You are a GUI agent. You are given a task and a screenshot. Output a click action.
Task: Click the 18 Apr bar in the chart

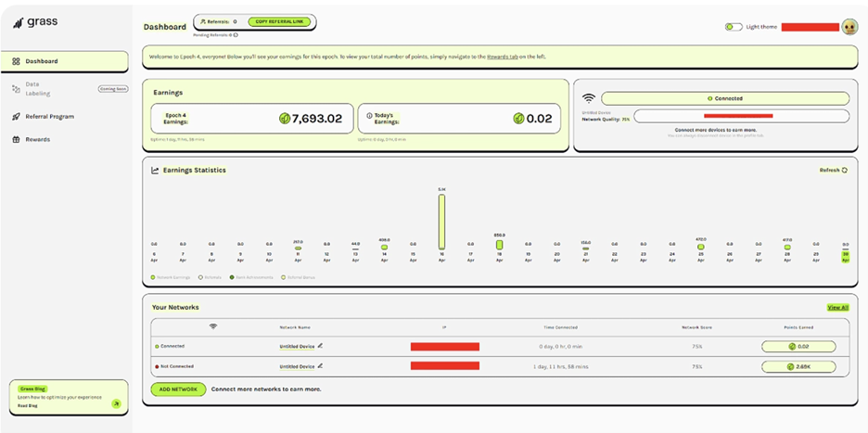click(x=499, y=244)
